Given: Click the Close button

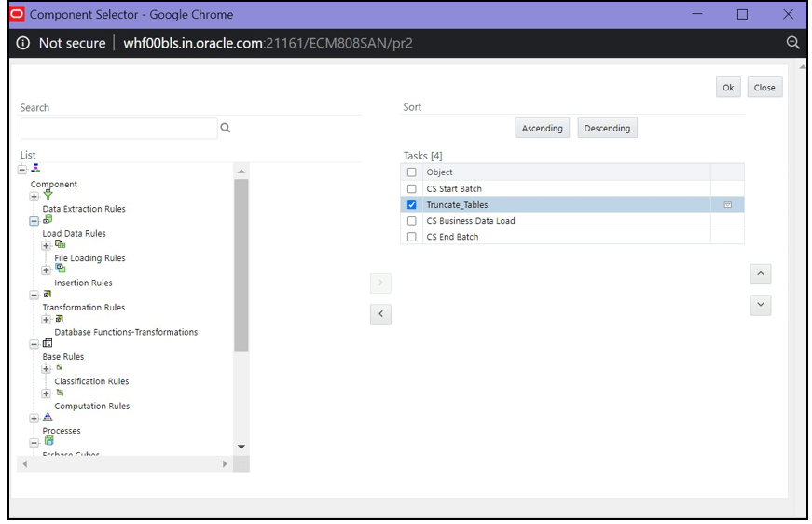Looking at the screenshot, I should coord(764,87).
